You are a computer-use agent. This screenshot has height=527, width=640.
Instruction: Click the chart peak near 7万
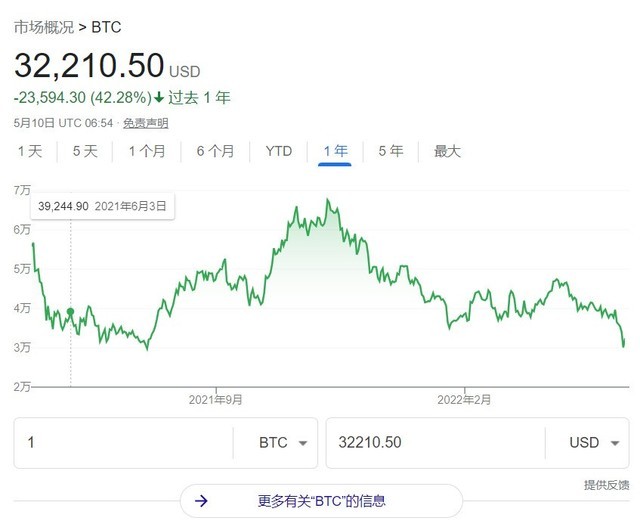[328, 200]
